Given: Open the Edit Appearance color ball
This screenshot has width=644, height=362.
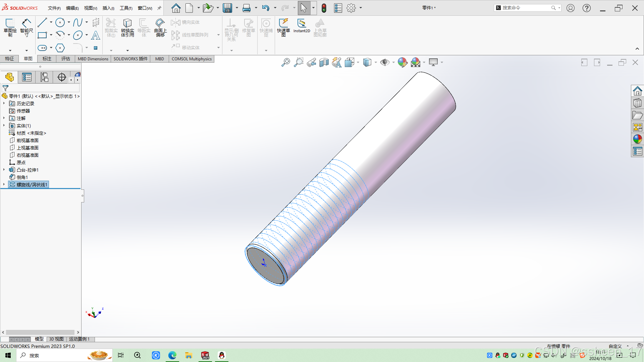Looking at the screenshot, I should click(402, 62).
